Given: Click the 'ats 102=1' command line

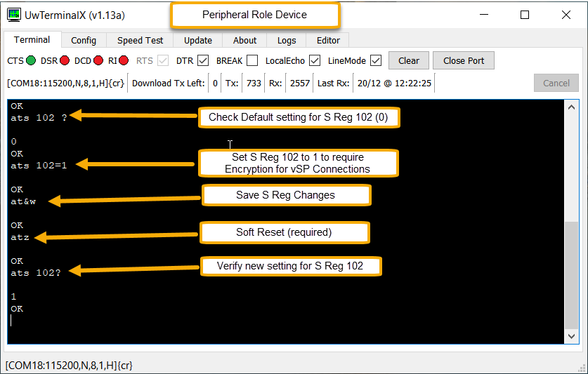Looking at the screenshot, I should click(x=39, y=166).
